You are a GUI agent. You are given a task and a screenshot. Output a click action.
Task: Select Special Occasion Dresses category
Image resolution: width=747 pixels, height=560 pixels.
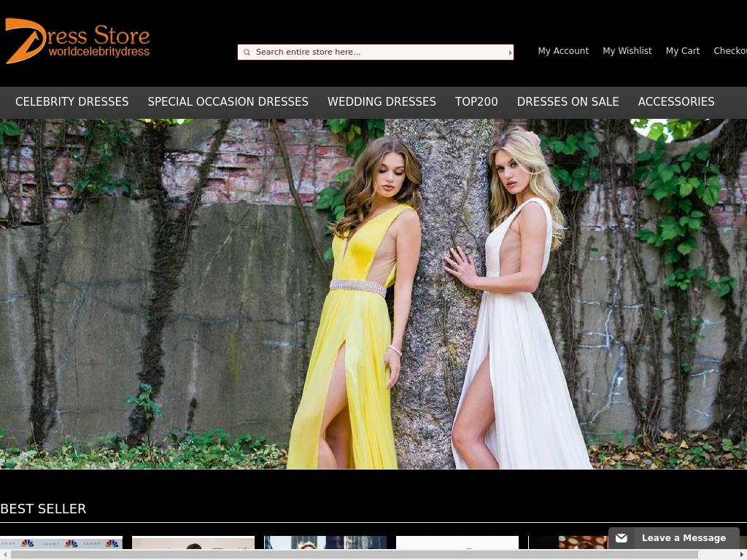click(x=228, y=102)
